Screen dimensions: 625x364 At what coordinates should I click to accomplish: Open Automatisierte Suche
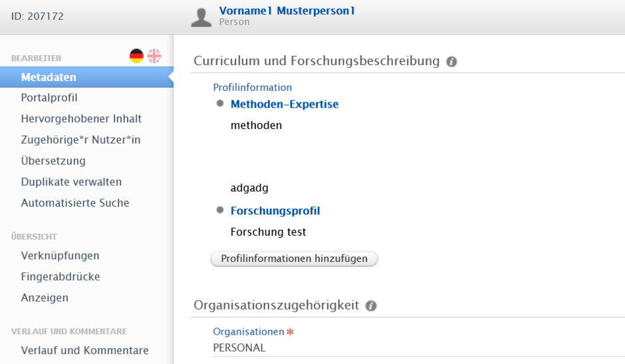coord(75,203)
